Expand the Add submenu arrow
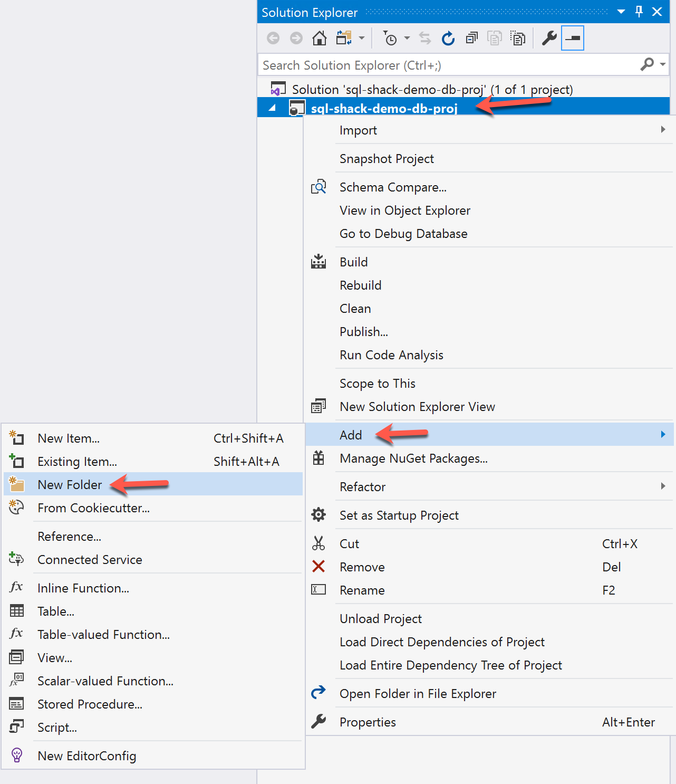The width and height of the screenshot is (676, 784). (x=663, y=434)
